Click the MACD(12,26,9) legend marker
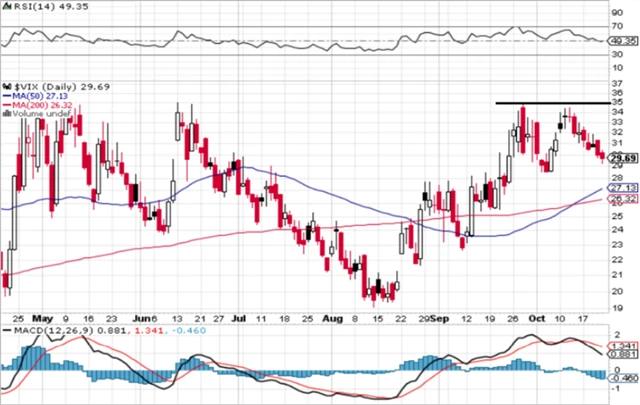Image resolution: width=640 pixels, height=405 pixels. coord(7,330)
